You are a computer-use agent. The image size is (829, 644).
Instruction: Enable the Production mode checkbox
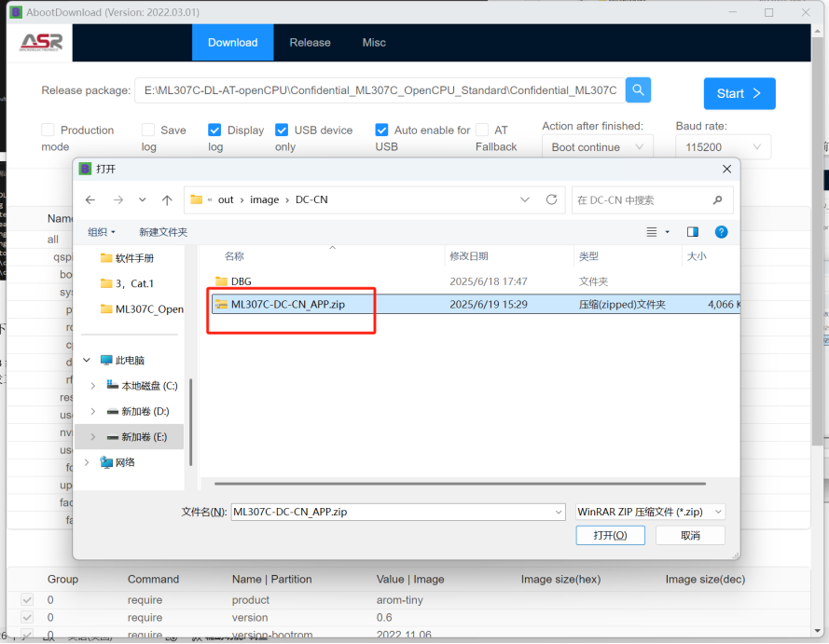pyautogui.click(x=48, y=130)
